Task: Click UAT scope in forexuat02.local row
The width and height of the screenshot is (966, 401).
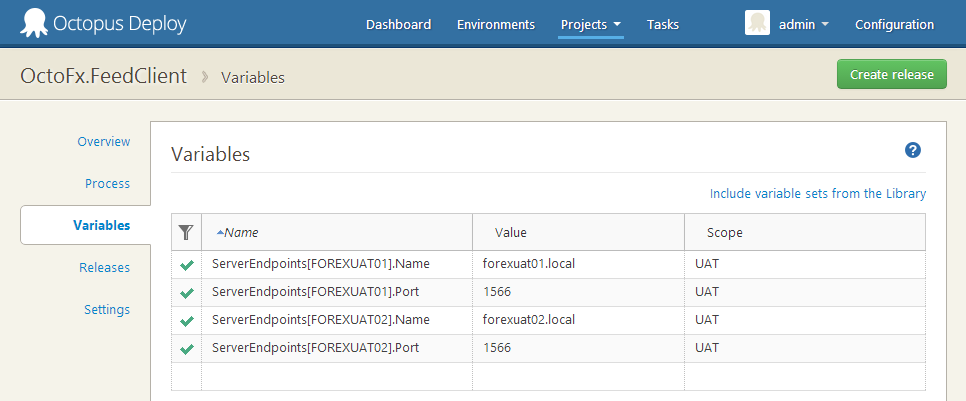Action: (805, 320)
